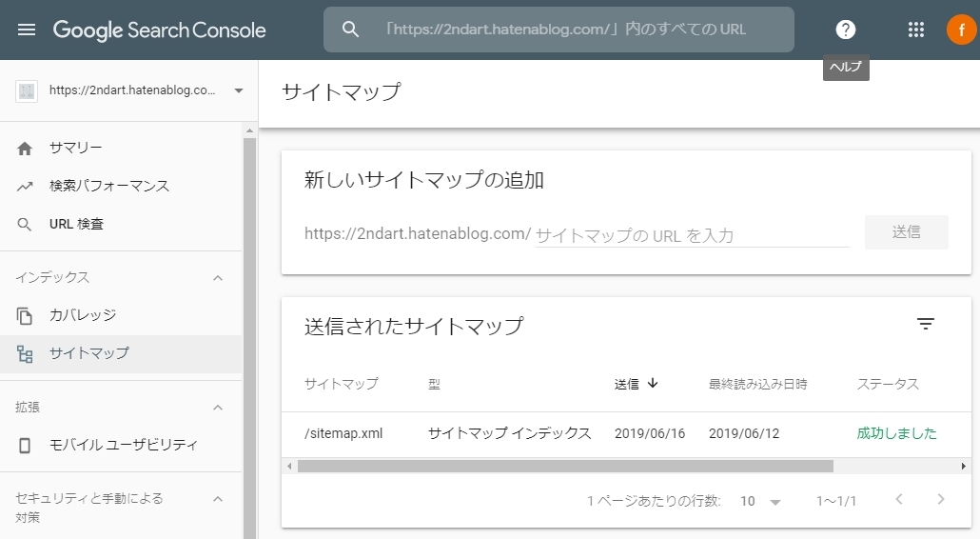This screenshot has height=539, width=980.
Task: Open the Google apps grid
Action: click(x=915, y=30)
